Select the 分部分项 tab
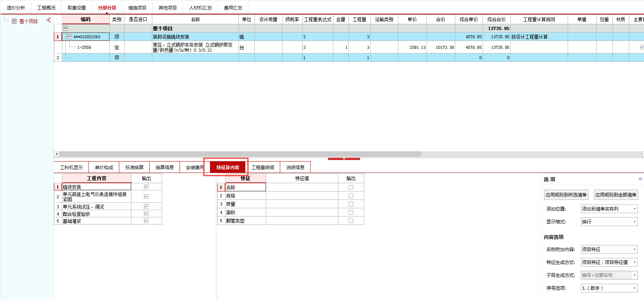This screenshot has height=300, width=644. pos(107,8)
